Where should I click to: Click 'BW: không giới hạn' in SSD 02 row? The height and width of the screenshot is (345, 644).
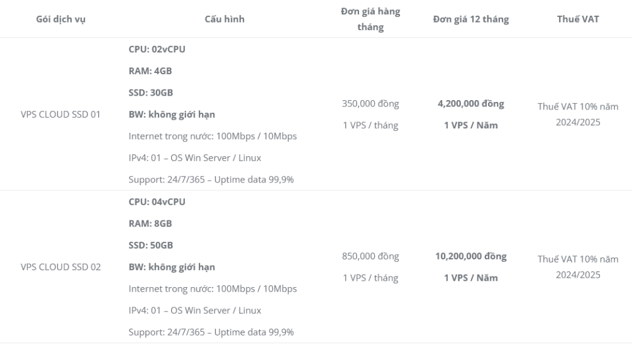[x=172, y=268]
